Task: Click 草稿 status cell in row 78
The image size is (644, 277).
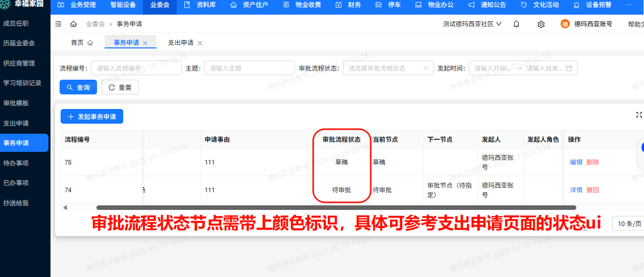Action: click(341, 162)
